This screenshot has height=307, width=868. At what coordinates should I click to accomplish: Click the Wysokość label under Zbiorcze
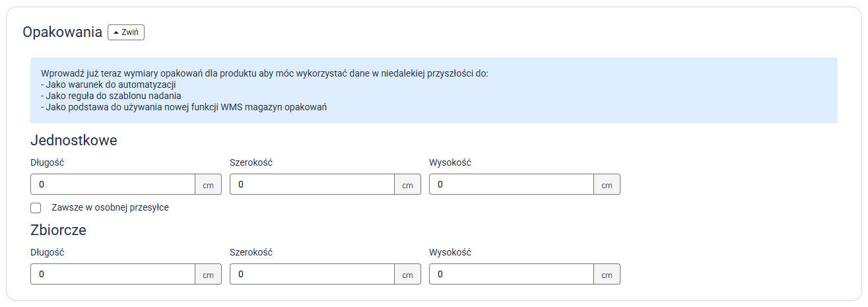pyautogui.click(x=450, y=252)
